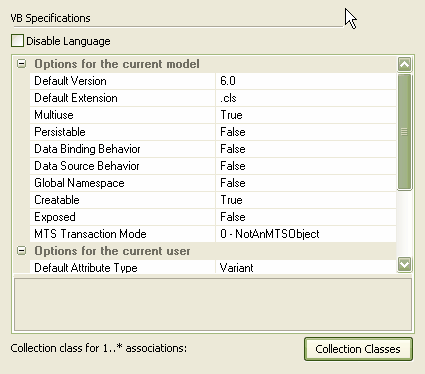Viewport: 425px width, 374px height.
Task: Click the .cls extension value
Action: [306, 98]
